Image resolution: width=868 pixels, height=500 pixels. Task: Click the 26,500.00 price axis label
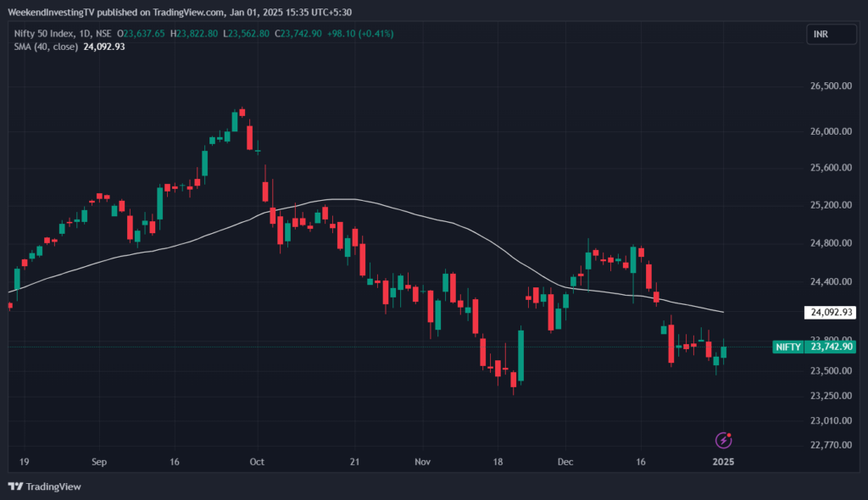pos(831,86)
